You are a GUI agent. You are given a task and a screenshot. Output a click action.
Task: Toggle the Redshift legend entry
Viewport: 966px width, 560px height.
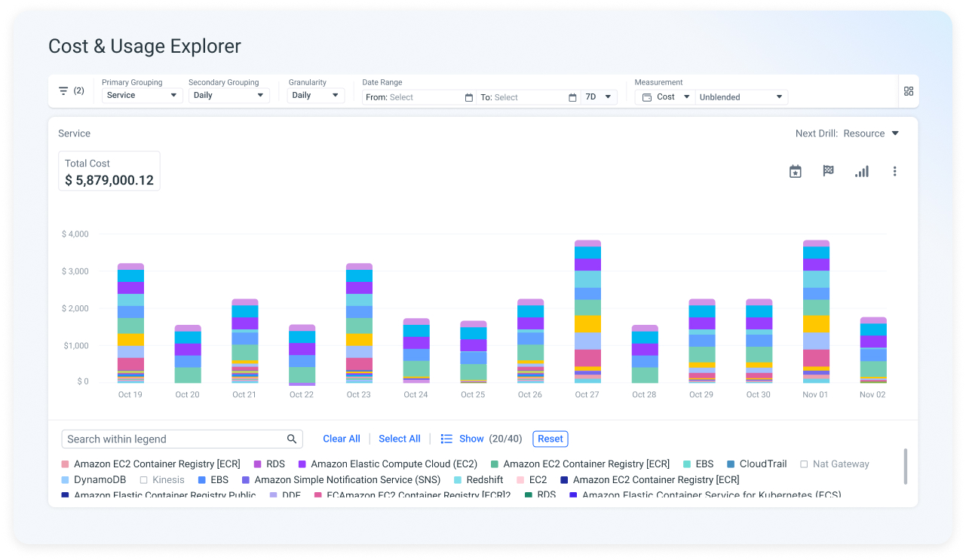[x=483, y=479]
